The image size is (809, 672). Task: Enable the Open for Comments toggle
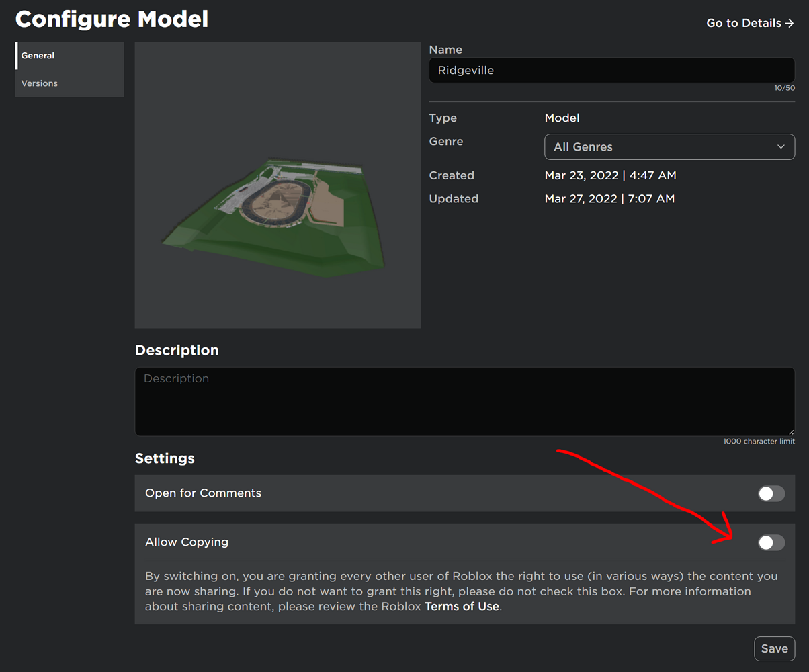[771, 493]
